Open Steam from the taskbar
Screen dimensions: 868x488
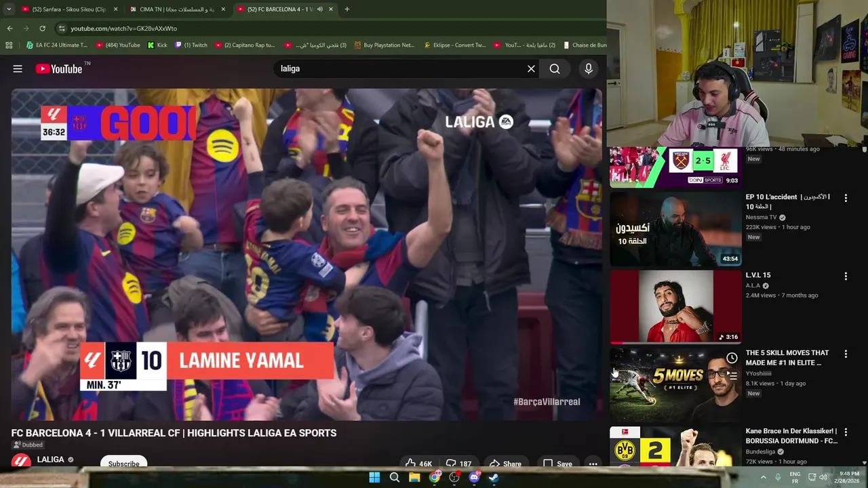pos(494,477)
